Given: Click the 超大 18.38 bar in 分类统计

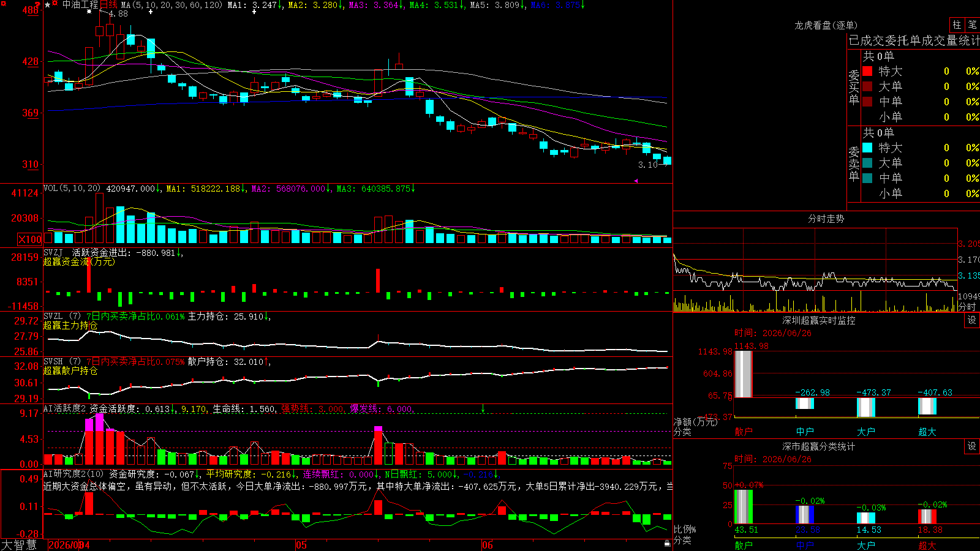Looking at the screenshot, I should click(927, 517).
